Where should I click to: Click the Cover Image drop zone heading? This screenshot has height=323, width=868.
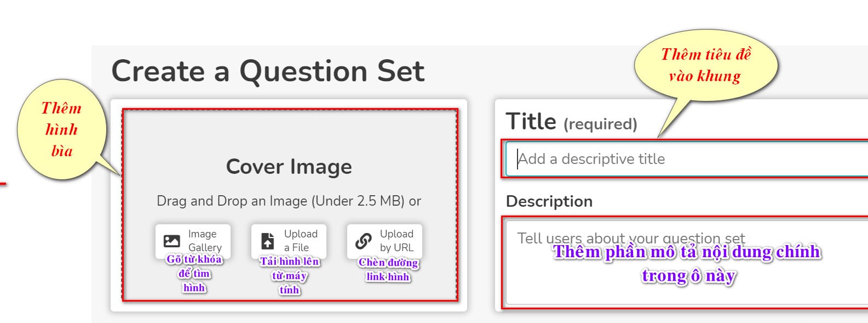(289, 167)
